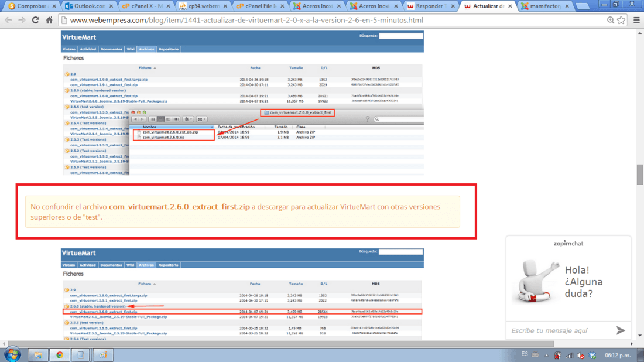The width and height of the screenshot is (644, 362).
Task: Close the cPanel X tab
Action: point(168,6)
